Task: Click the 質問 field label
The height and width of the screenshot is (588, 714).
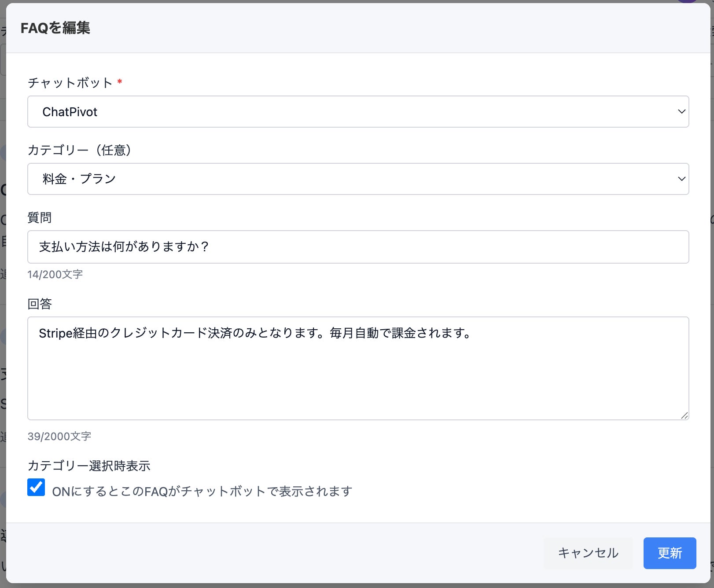Action: click(40, 217)
